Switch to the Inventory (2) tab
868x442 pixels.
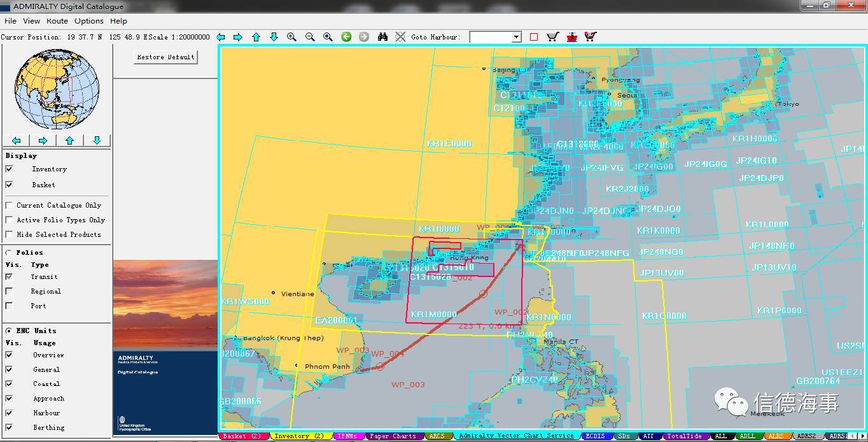pyautogui.click(x=300, y=436)
